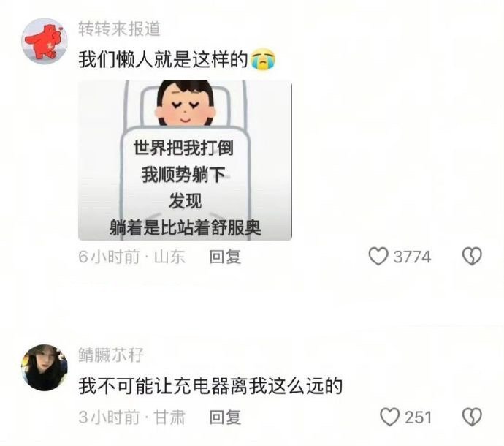Click the 甘肃 location label

point(169,417)
